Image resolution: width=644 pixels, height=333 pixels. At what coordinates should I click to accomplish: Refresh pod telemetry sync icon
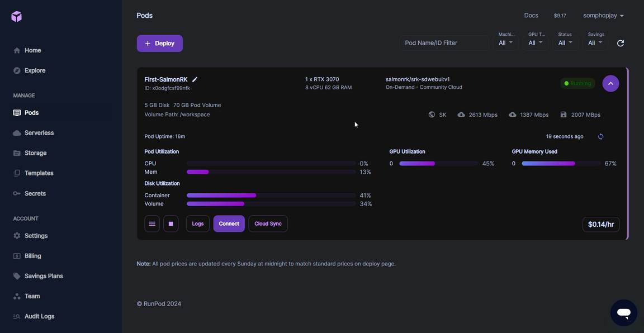coord(601,136)
